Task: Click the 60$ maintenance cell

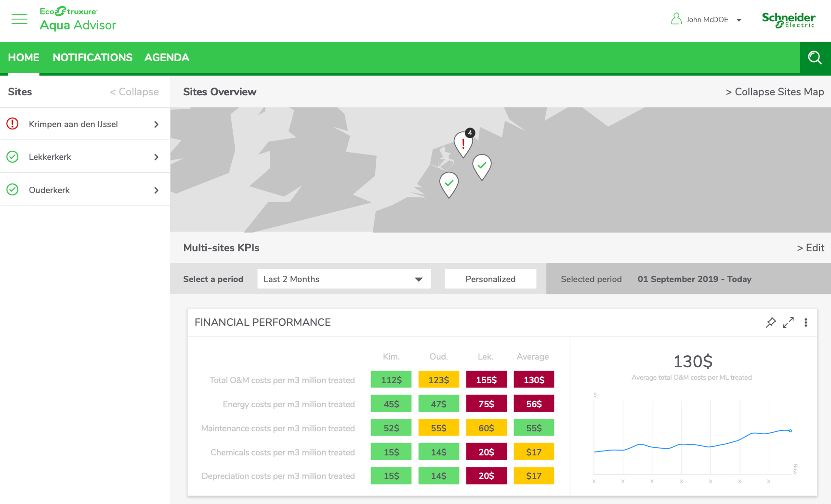Action: pos(487,427)
